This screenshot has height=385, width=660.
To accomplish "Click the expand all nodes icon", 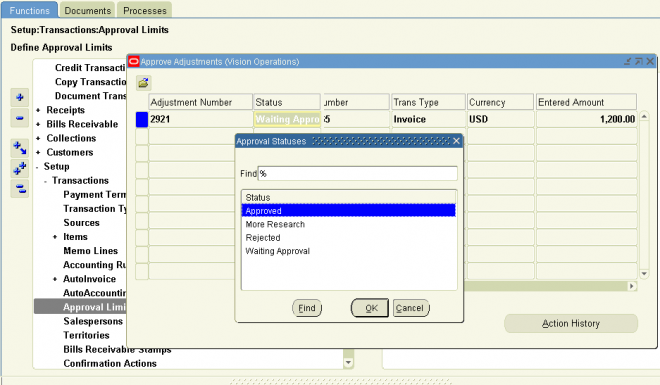I will [19, 168].
